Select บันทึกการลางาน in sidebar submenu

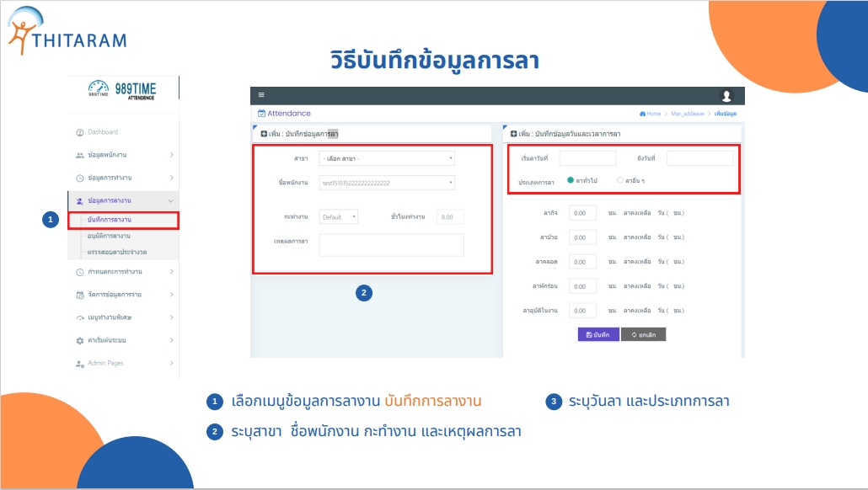click(x=115, y=220)
